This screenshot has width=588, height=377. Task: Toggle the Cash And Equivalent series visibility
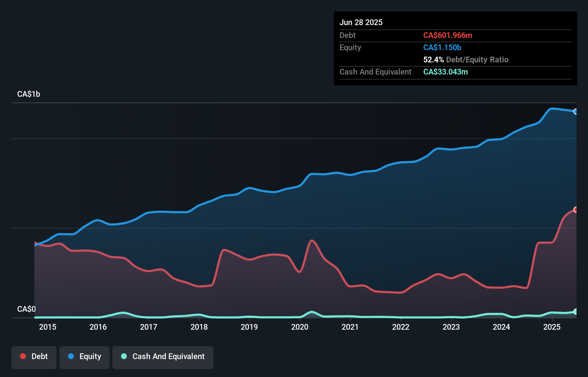pos(163,357)
